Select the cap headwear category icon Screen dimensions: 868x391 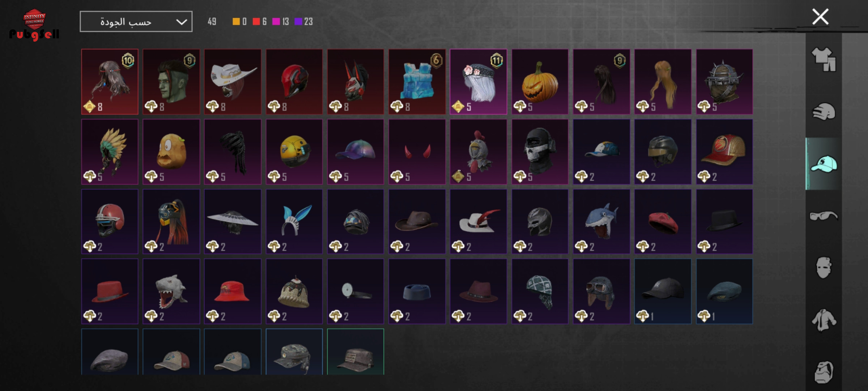coord(824,164)
